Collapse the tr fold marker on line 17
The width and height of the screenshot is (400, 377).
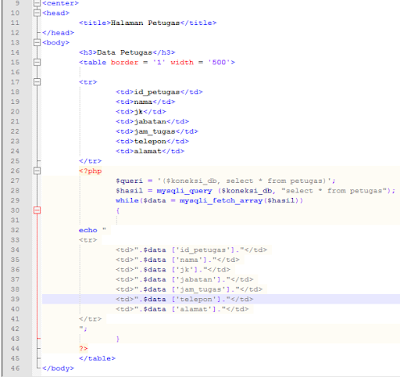(37, 82)
